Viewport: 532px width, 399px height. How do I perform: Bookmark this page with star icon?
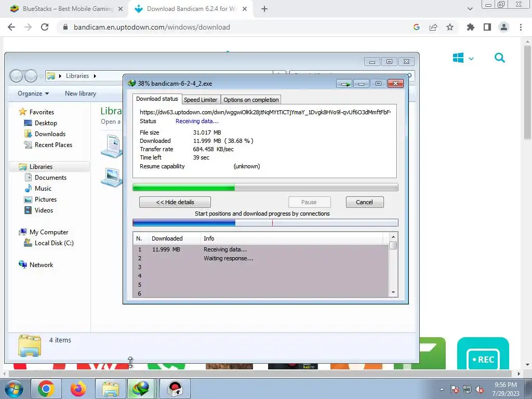[x=450, y=27]
